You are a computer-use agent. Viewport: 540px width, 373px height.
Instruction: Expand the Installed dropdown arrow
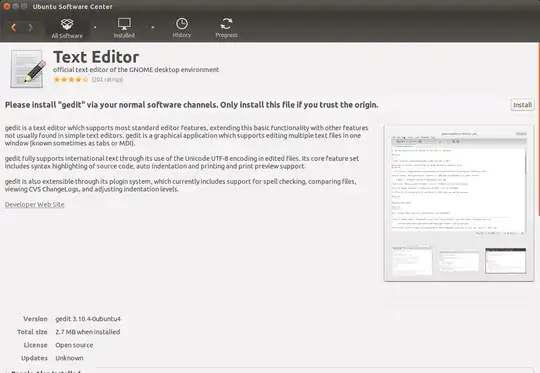point(153,27)
